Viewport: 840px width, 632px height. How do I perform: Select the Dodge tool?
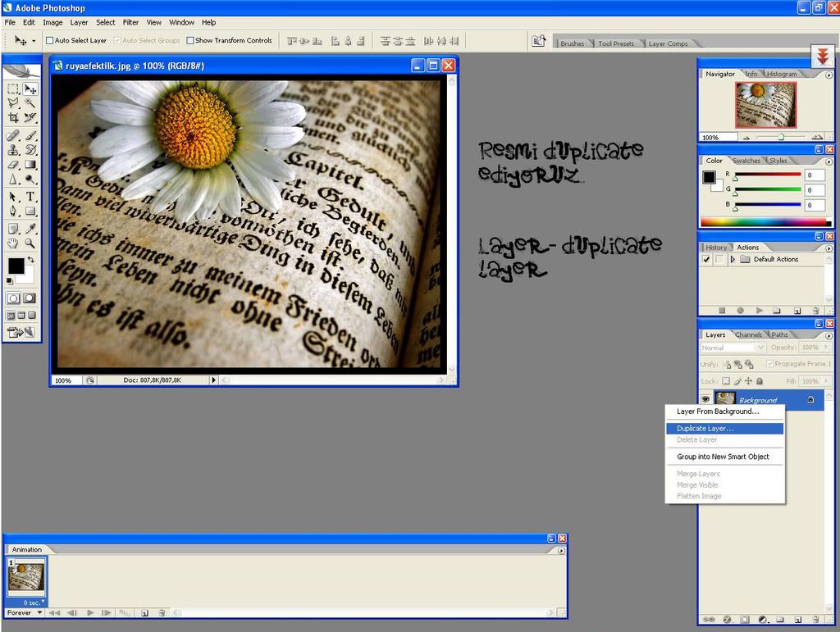(x=30, y=180)
